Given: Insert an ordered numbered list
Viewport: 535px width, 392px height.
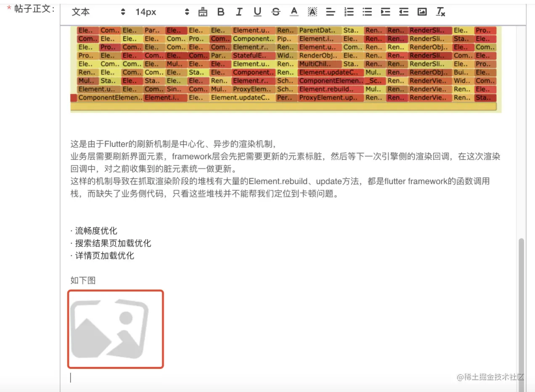Looking at the screenshot, I should (x=349, y=12).
